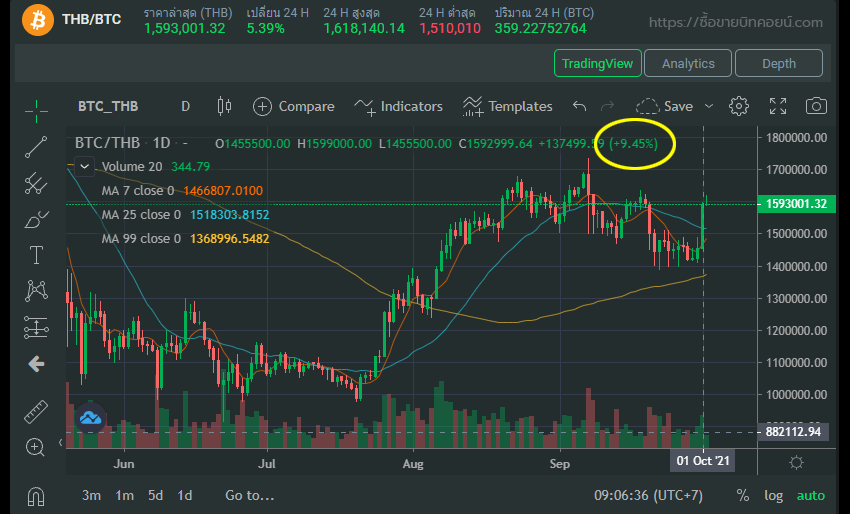Select the 1m date range
The height and width of the screenshot is (514, 850).
click(x=124, y=496)
